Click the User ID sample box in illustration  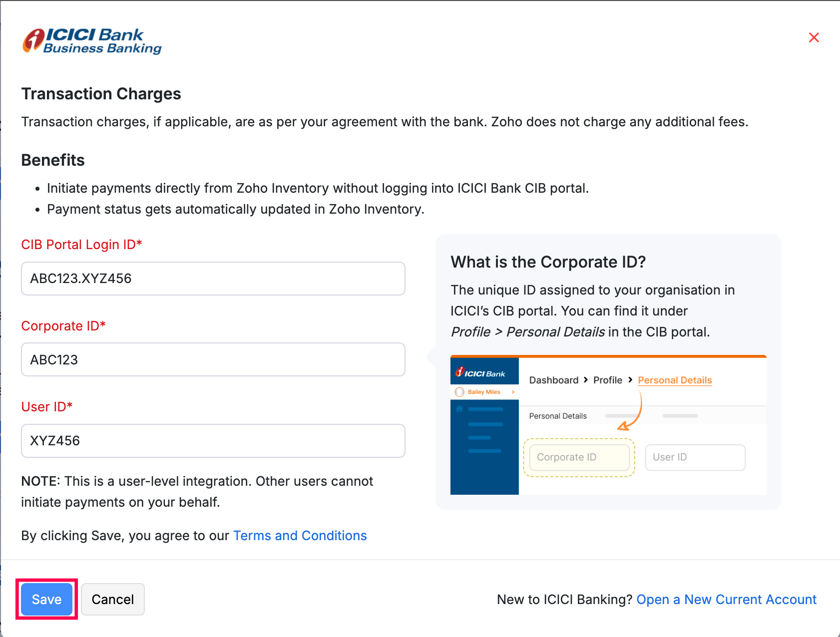click(x=695, y=457)
